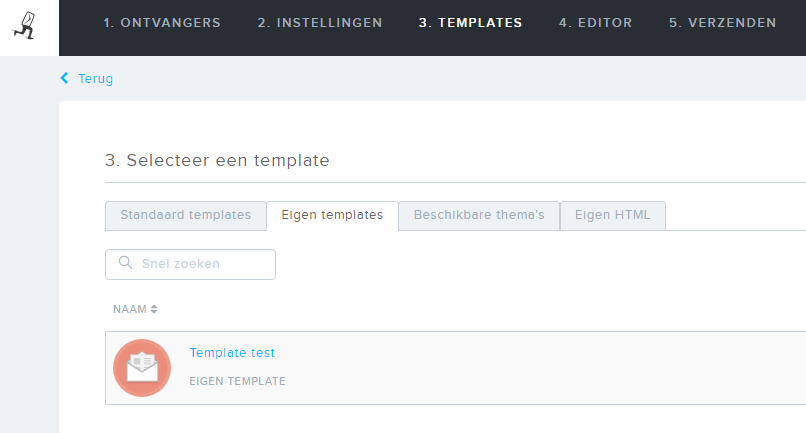This screenshot has width=806, height=433.
Task: Open step 2. Instellingen
Action: (x=320, y=23)
